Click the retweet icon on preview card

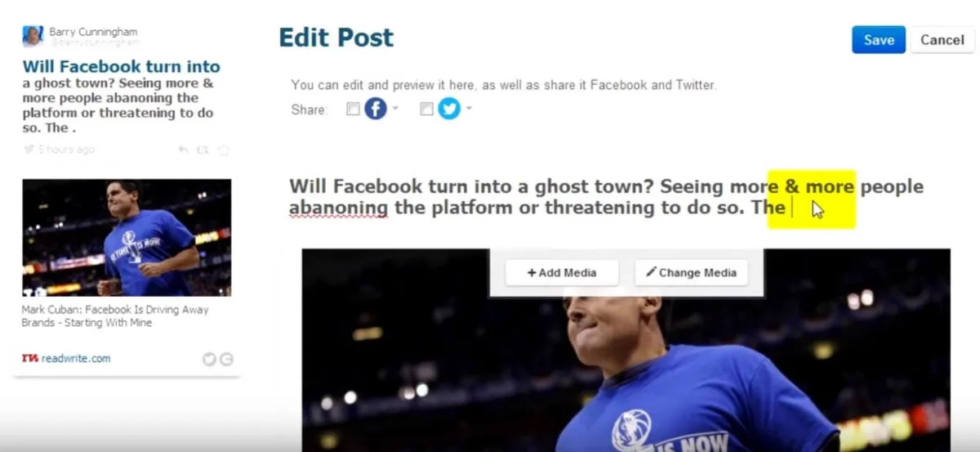click(203, 150)
